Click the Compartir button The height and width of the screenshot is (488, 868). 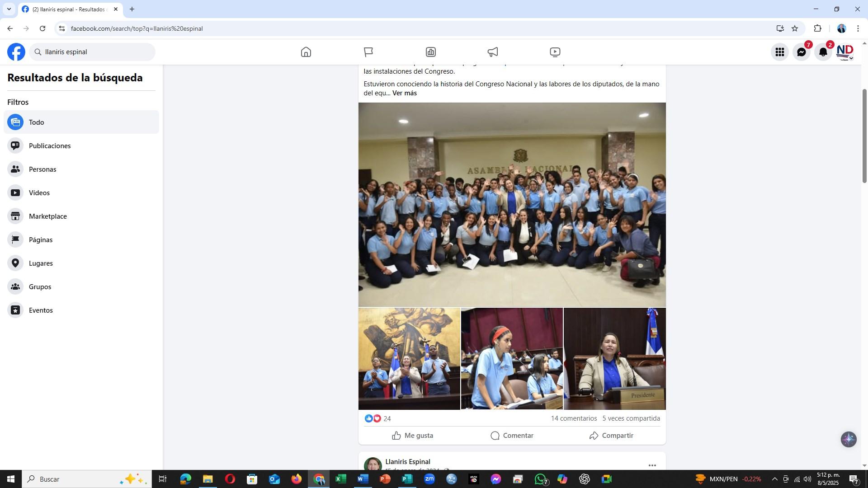pos(611,436)
